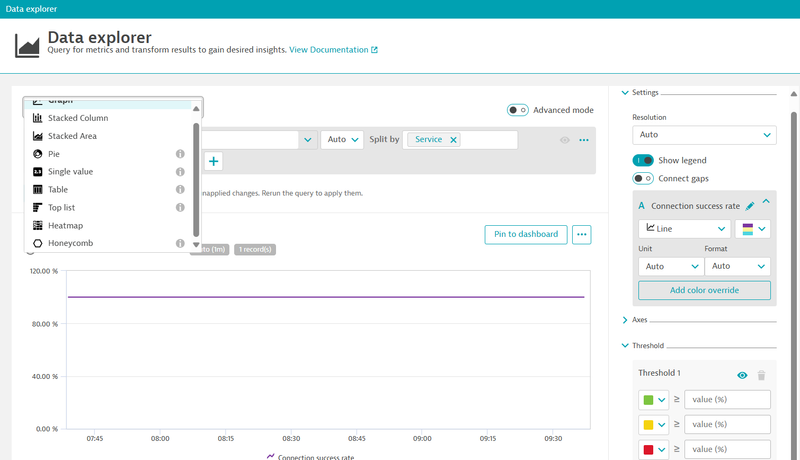Remove the Service split-by tag
Image resolution: width=800 pixels, height=460 pixels.
(454, 140)
